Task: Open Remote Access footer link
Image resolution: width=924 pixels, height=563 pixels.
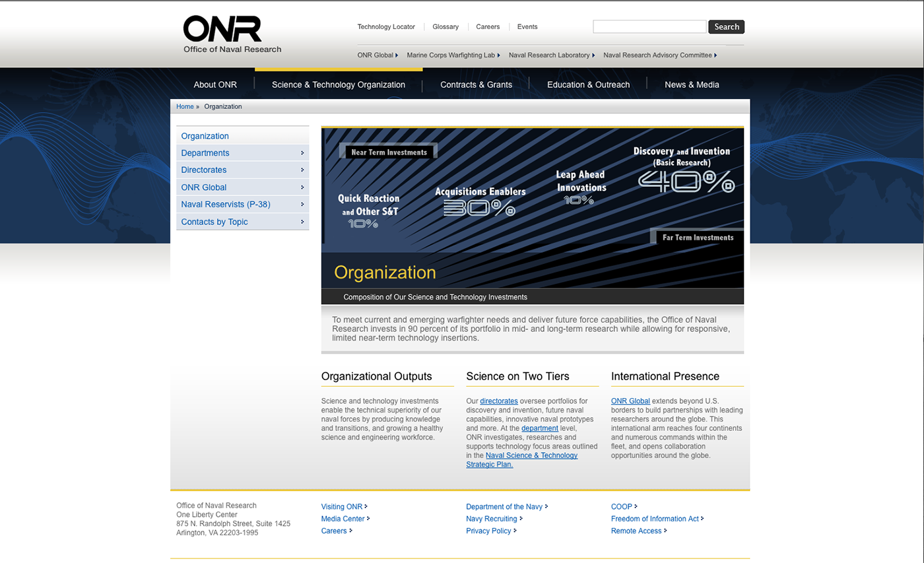Action: pyautogui.click(x=639, y=531)
